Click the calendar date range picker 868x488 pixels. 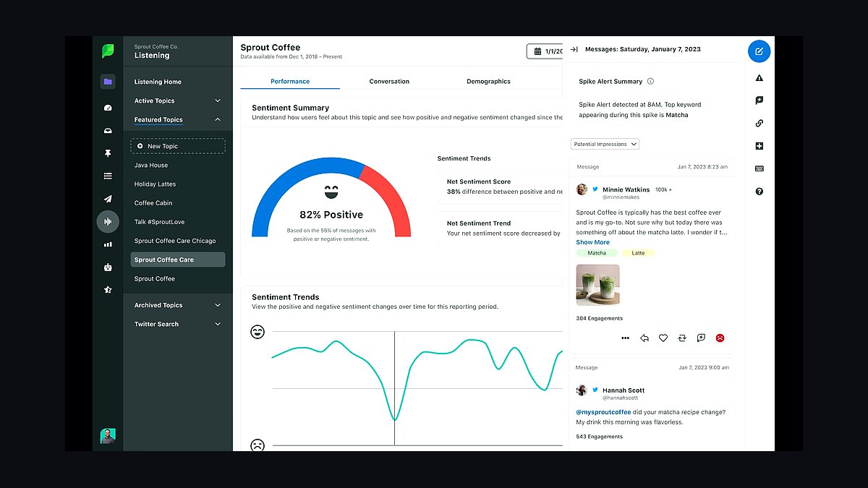click(x=545, y=51)
